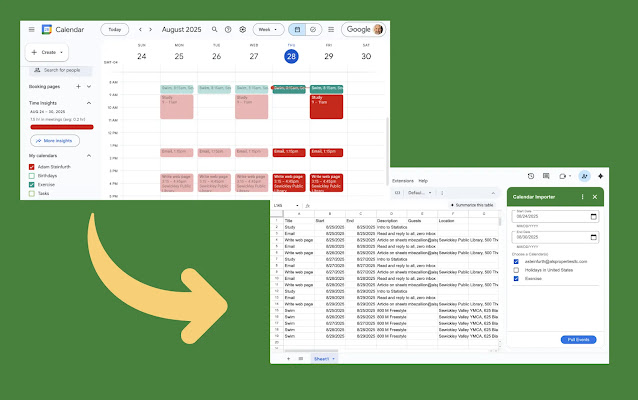Switch to Tasks view checkmark icon
The height and width of the screenshot is (400, 638).
[313, 29]
